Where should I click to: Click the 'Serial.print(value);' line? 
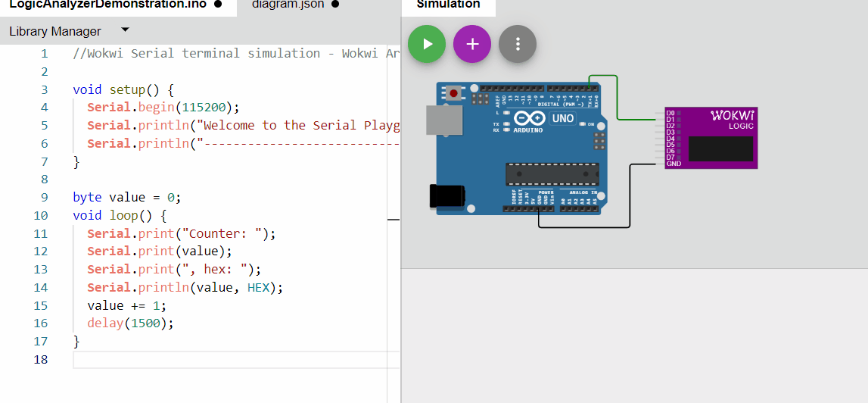(160, 251)
